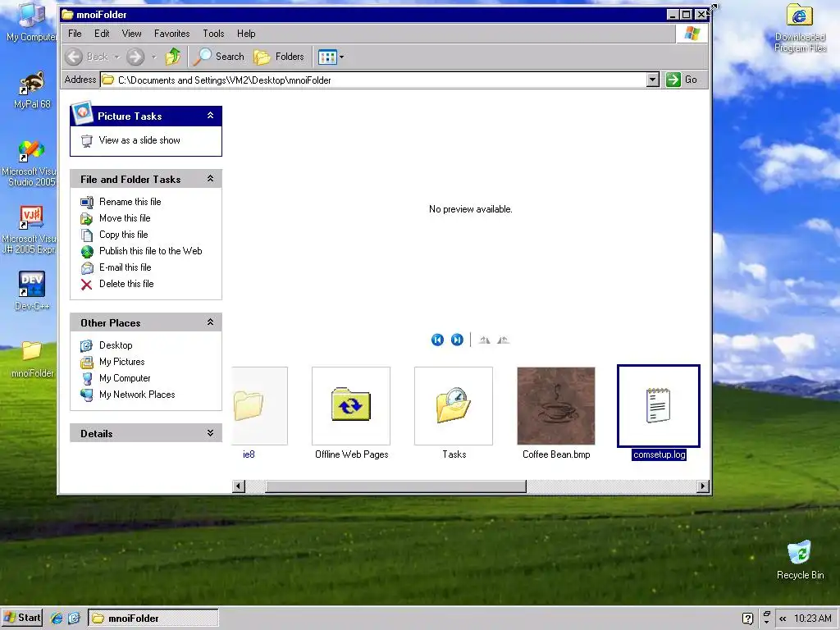The height and width of the screenshot is (630, 840).
Task: Click the Views toolbar icon
Action: tap(327, 57)
